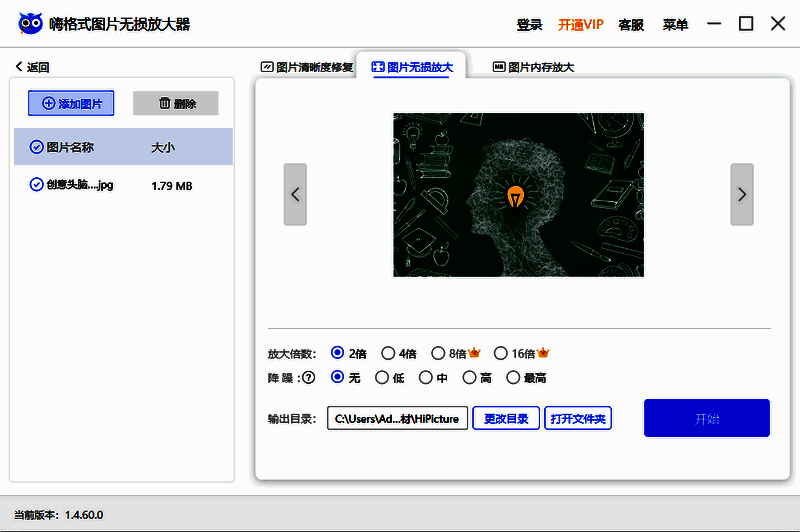Viewport: 800px width, 532px height.
Task: Click the 删除 trash button
Action: point(176,104)
